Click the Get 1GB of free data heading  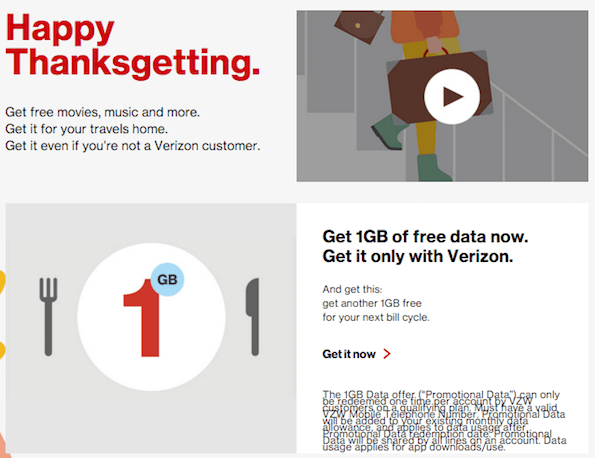point(425,236)
